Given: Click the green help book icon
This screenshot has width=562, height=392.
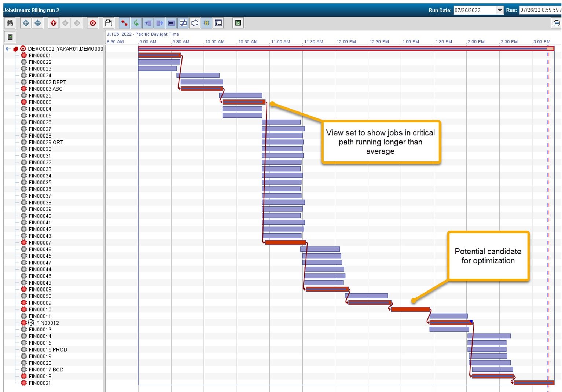Looking at the screenshot, I should (x=238, y=23).
